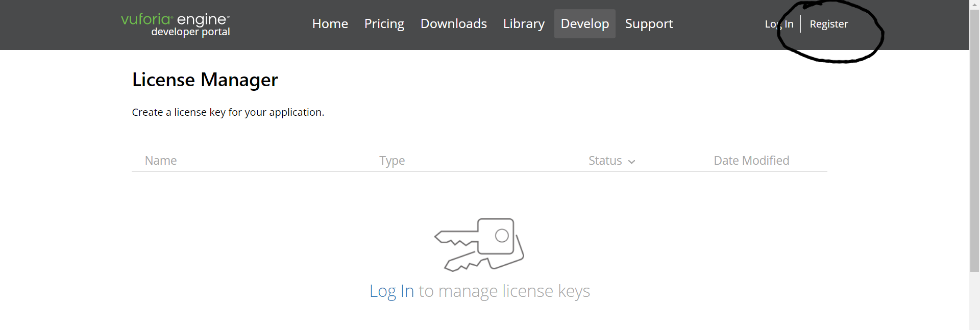This screenshot has height=330, width=980.
Task: Select Library in the top navigation
Action: (x=524, y=24)
